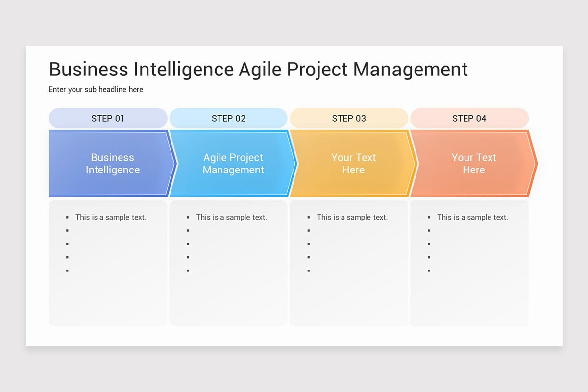
Task: Click the second empty bullet under STEP 01
Action: [67, 244]
